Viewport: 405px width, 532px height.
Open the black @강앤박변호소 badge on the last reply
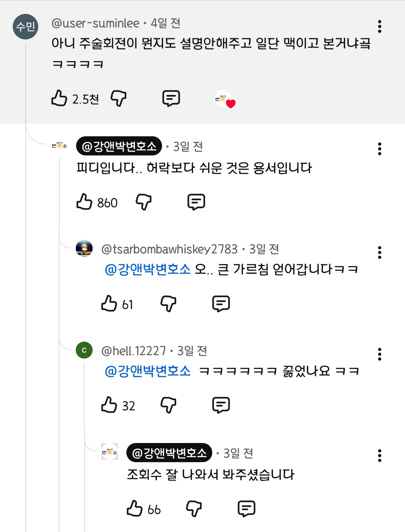click(x=169, y=453)
